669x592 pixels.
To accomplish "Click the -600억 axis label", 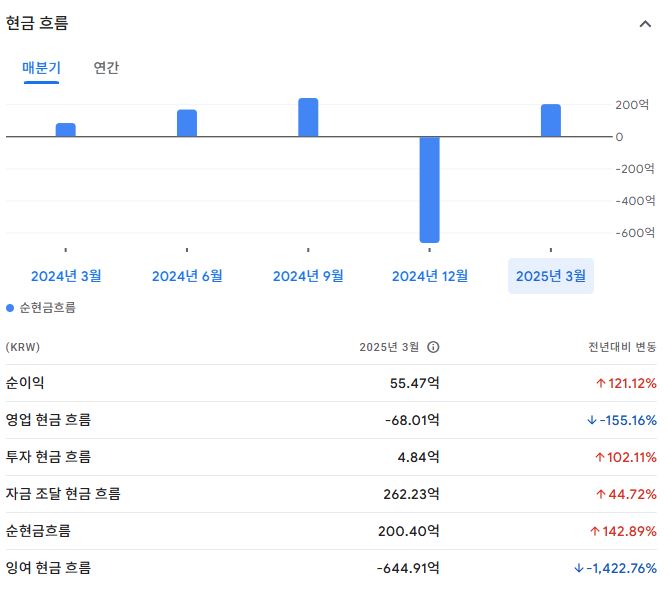I will (635, 232).
